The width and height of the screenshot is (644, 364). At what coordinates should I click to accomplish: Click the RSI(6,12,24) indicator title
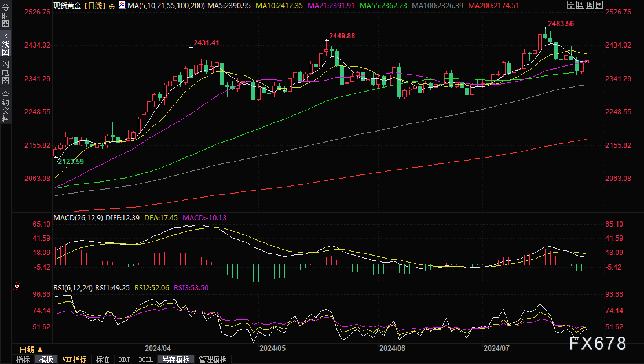click(73, 288)
